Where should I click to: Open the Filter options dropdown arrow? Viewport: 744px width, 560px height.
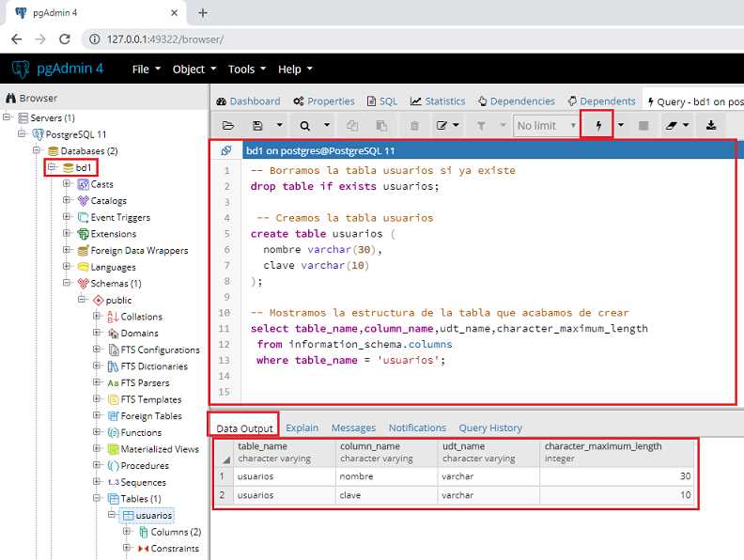503,125
